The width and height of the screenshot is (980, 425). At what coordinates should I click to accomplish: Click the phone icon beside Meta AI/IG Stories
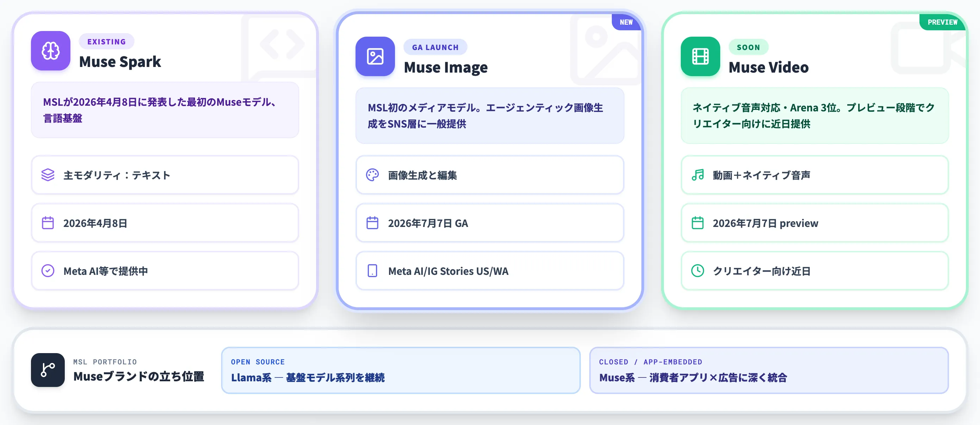[x=372, y=271]
